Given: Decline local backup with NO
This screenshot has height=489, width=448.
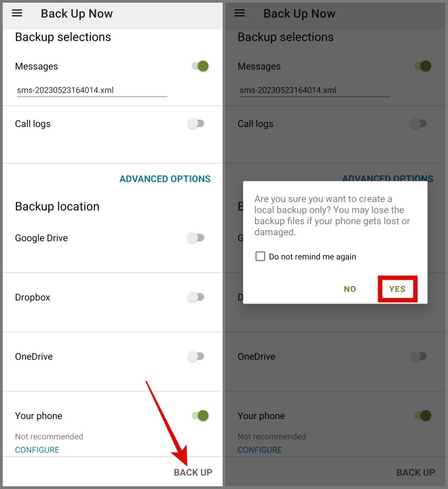Looking at the screenshot, I should [x=350, y=289].
